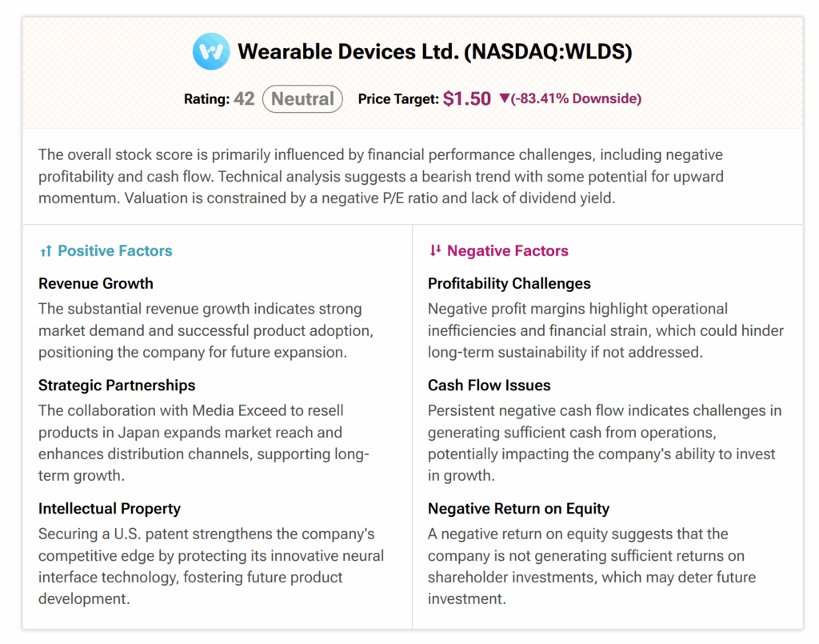Screen dimensions: 819x644
Task: Click the rating score 42
Action: (244, 99)
